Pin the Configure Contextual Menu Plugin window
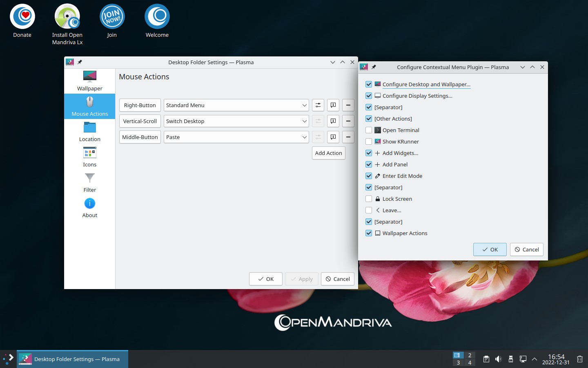 pos(374,67)
